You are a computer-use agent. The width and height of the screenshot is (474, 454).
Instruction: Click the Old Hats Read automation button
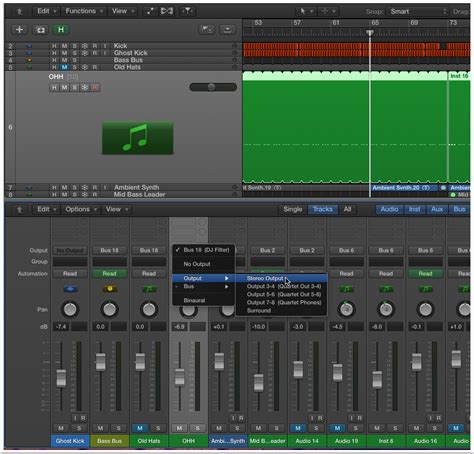click(149, 274)
